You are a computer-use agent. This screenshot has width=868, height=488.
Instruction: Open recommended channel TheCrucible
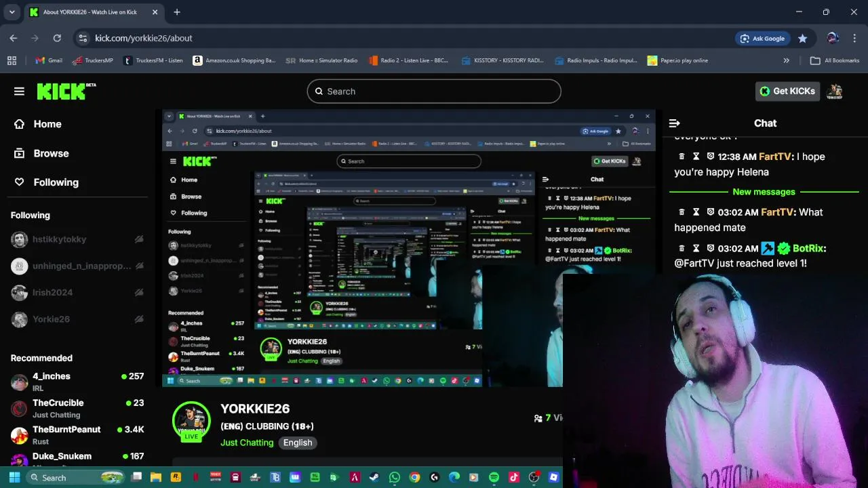(78, 408)
